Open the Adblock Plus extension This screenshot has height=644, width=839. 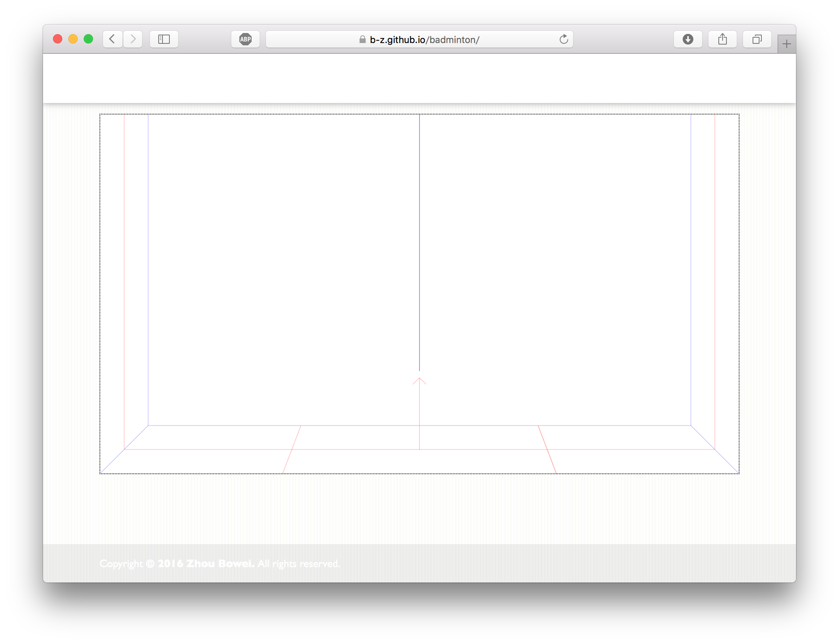tap(245, 39)
